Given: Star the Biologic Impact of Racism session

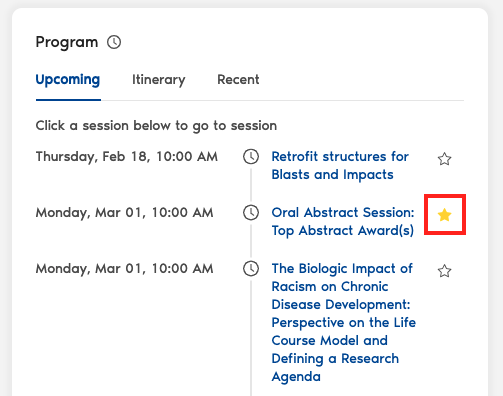Looking at the screenshot, I should click(x=444, y=271).
